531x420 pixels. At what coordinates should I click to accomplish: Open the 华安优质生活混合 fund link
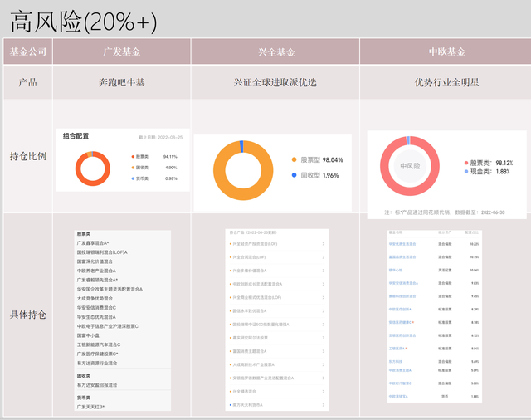tap(402, 244)
